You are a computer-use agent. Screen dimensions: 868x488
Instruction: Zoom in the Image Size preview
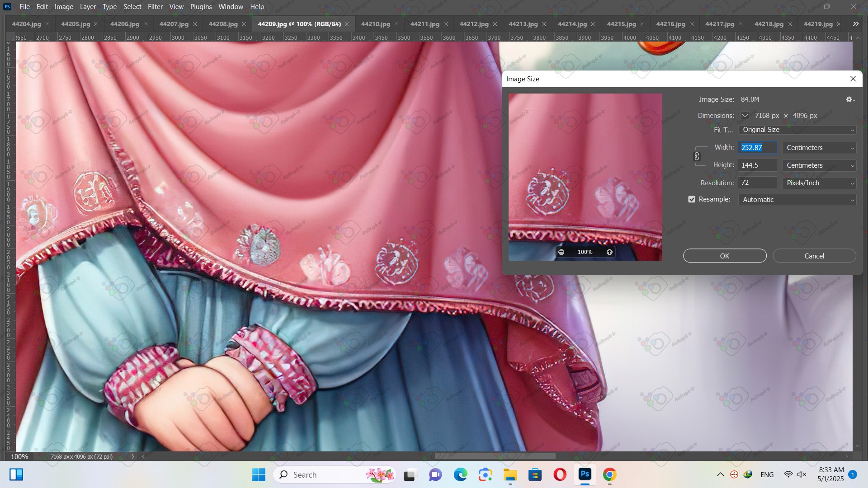click(x=609, y=252)
